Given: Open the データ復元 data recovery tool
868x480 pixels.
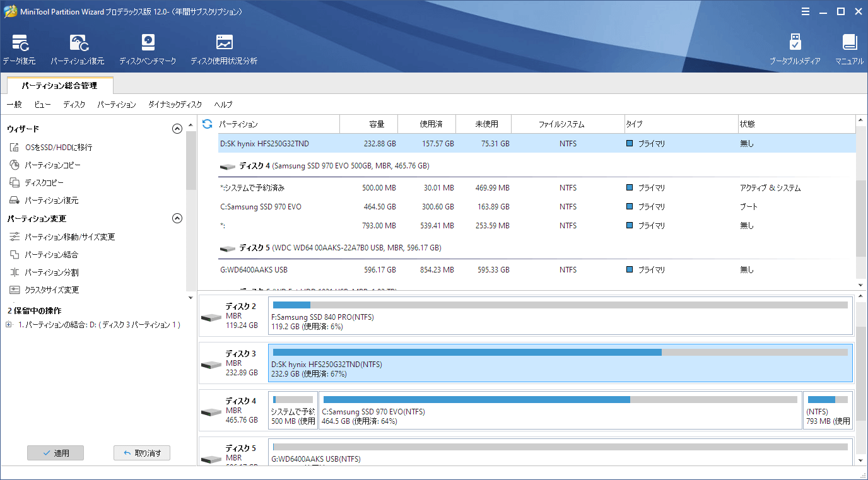Looking at the screenshot, I should point(20,49).
